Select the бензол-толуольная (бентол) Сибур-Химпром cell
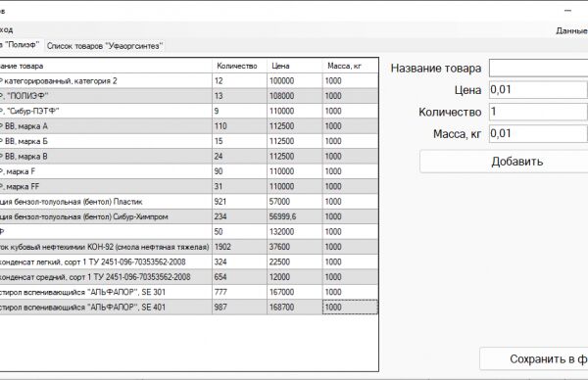 click(106, 216)
